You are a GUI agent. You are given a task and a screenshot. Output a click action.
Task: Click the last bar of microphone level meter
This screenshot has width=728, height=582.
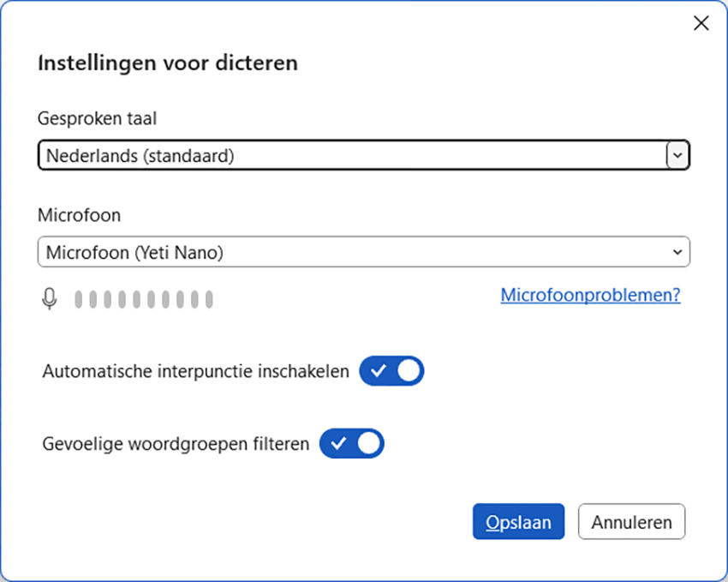click(x=208, y=299)
